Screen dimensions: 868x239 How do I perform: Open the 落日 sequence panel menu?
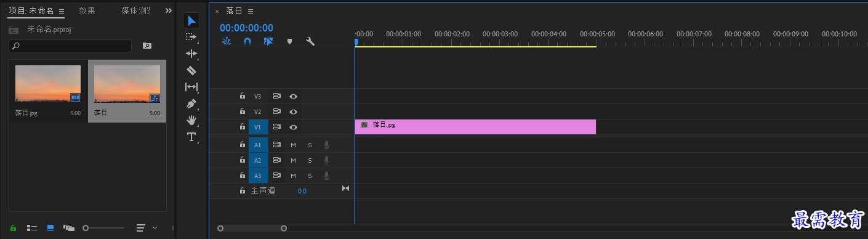tap(251, 11)
